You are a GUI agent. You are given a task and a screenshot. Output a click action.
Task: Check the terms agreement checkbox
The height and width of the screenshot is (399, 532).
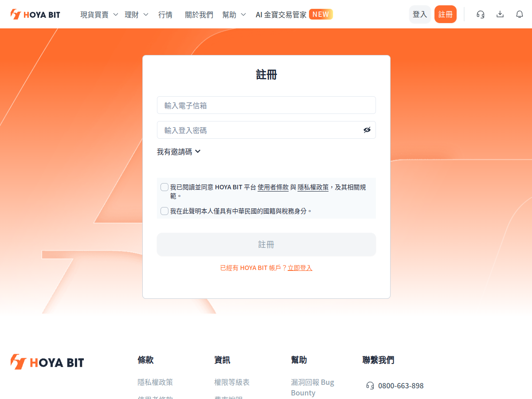(164, 187)
